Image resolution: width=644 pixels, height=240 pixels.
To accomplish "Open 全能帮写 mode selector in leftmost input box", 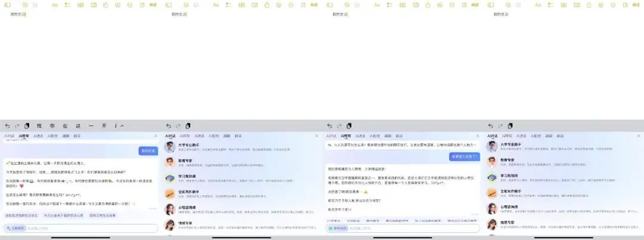I will tap(15, 228).
